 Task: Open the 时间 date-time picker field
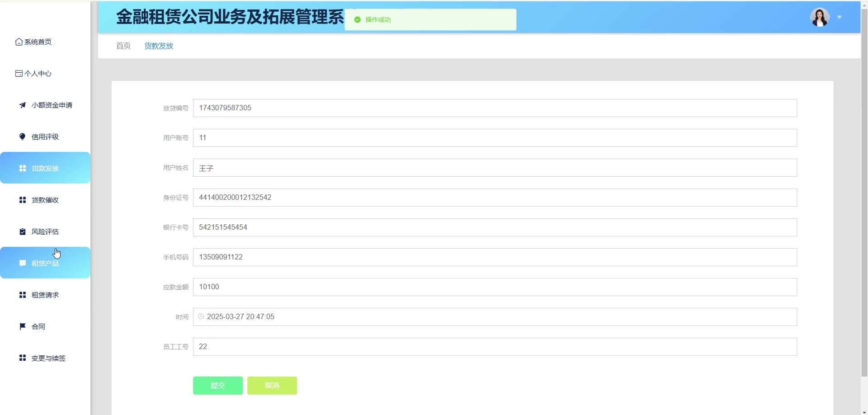[495, 317]
